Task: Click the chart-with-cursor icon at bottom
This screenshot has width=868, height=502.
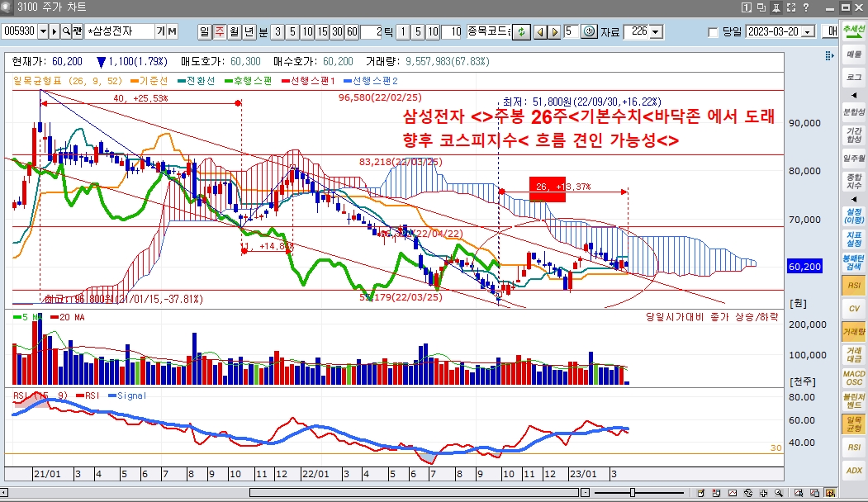Action: pyautogui.click(x=799, y=493)
